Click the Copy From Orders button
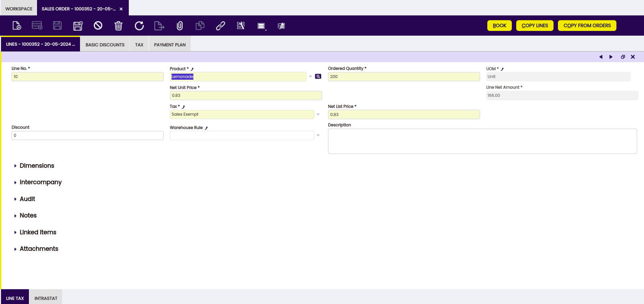Image resolution: width=644 pixels, height=304 pixels. click(587, 26)
